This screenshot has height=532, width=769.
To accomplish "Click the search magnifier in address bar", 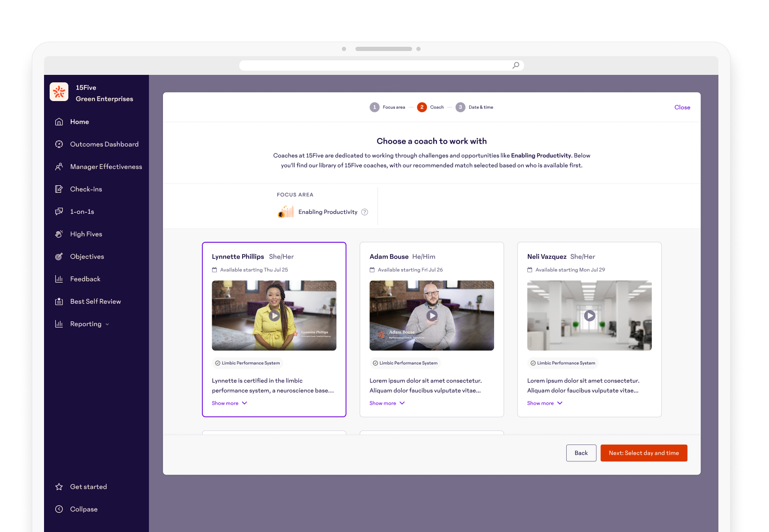I will (x=516, y=66).
